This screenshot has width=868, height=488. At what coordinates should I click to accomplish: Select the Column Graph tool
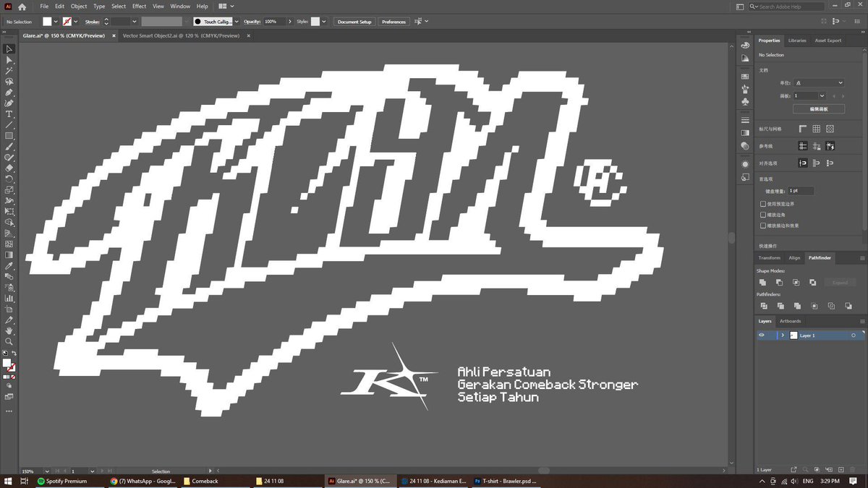(x=9, y=298)
